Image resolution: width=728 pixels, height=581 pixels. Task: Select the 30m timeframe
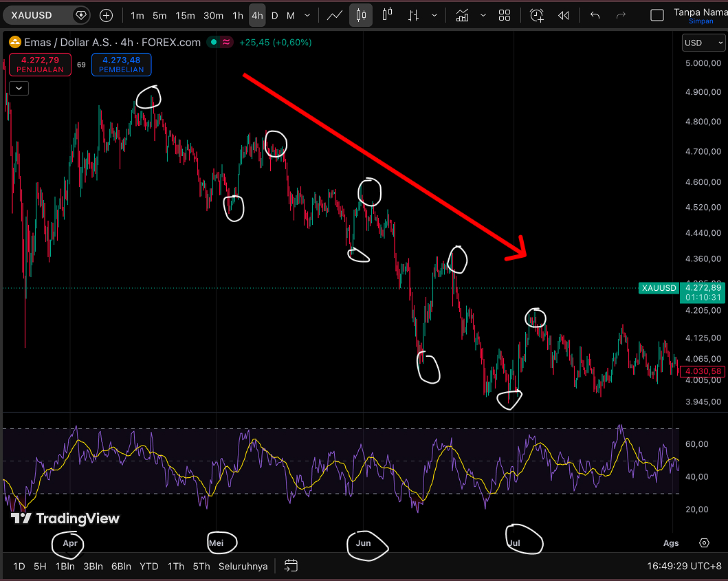point(213,15)
